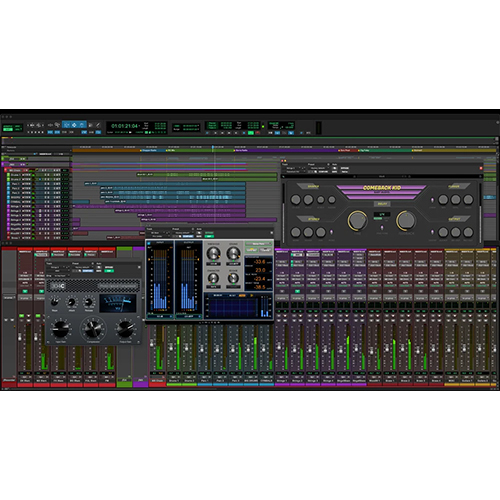Click the DELAY button in Comeback Kid plugin
Screen dimensions: 500x500
click(382, 204)
